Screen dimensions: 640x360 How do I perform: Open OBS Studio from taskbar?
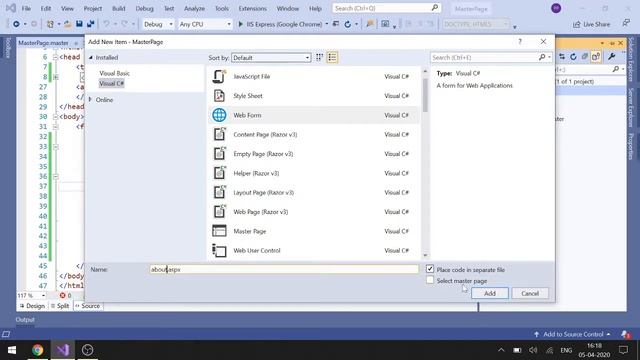(x=87, y=350)
